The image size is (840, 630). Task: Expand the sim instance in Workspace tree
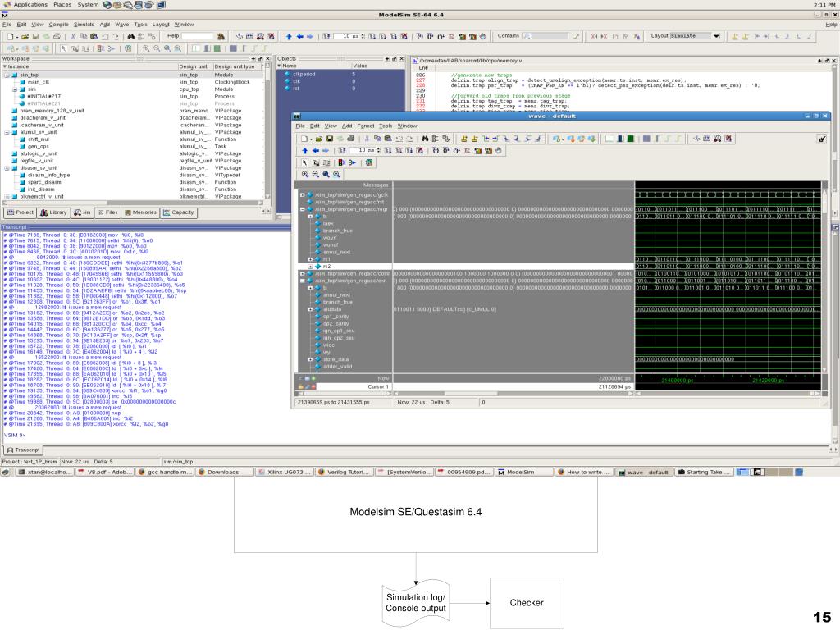15,89
